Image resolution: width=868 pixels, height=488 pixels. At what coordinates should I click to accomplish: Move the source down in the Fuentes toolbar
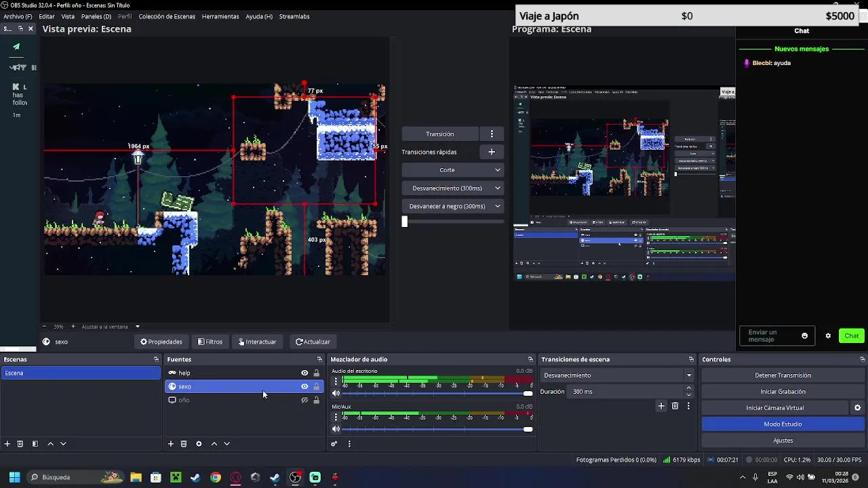[x=227, y=444]
